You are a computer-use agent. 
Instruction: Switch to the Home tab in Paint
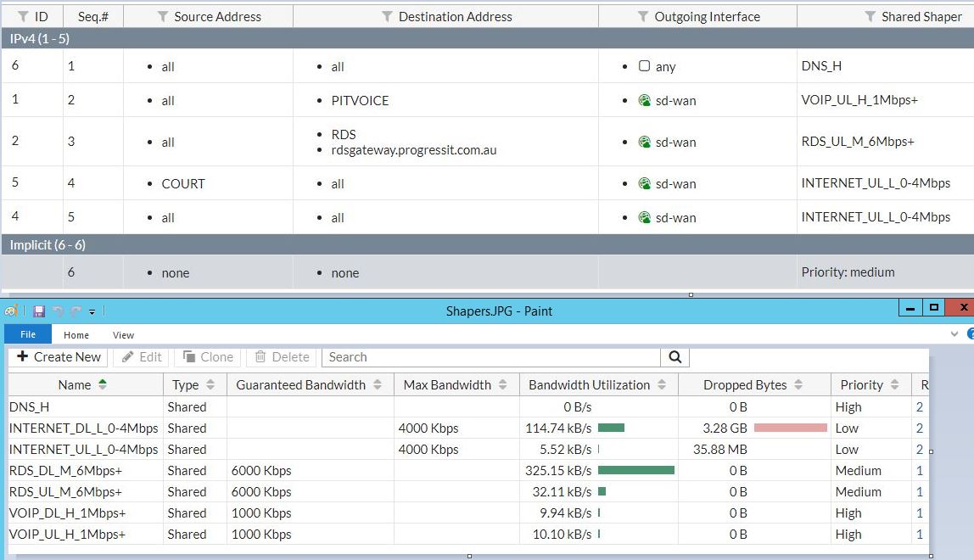coord(76,335)
